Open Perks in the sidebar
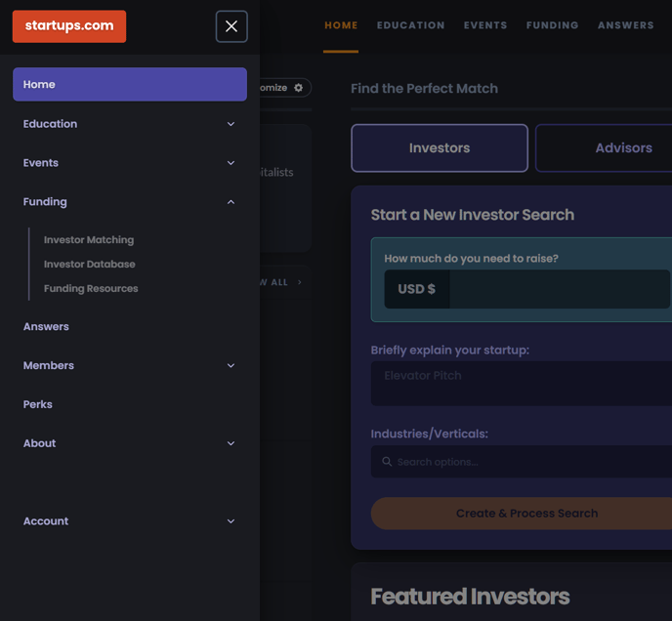Viewport: 672px width, 621px height. tap(38, 404)
